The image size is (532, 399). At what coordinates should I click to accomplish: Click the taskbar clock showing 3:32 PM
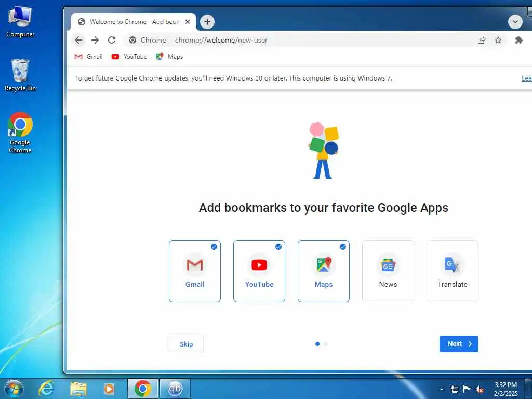click(506, 389)
